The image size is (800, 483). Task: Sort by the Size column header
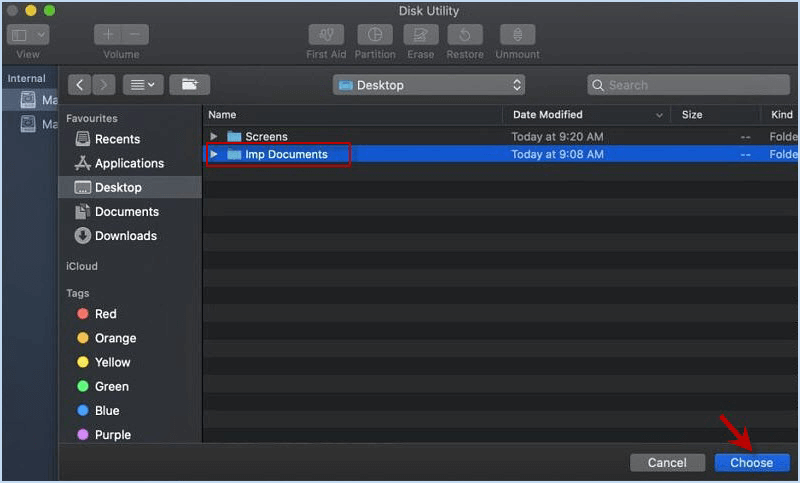715,115
